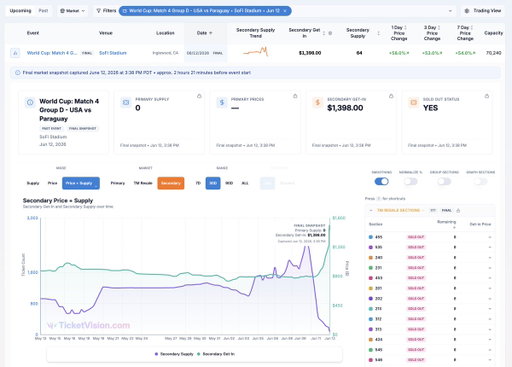Image resolution: width=512 pixels, height=367 pixels.
Task: Click the color dot for section 202
Action: click(x=371, y=299)
